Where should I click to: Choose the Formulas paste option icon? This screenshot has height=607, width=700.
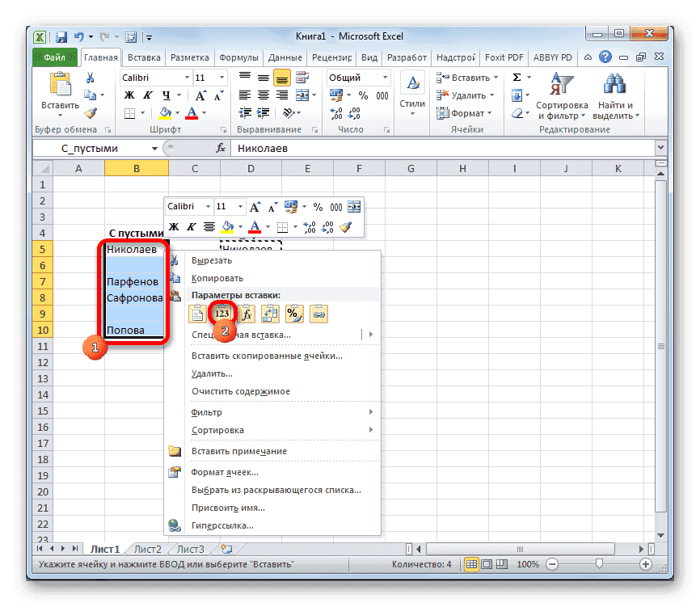pyautogui.click(x=247, y=314)
